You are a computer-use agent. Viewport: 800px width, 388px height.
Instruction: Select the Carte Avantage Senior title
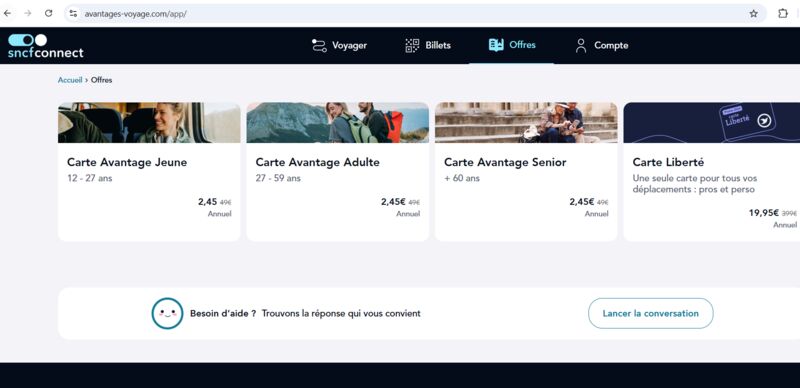click(x=505, y=162)
